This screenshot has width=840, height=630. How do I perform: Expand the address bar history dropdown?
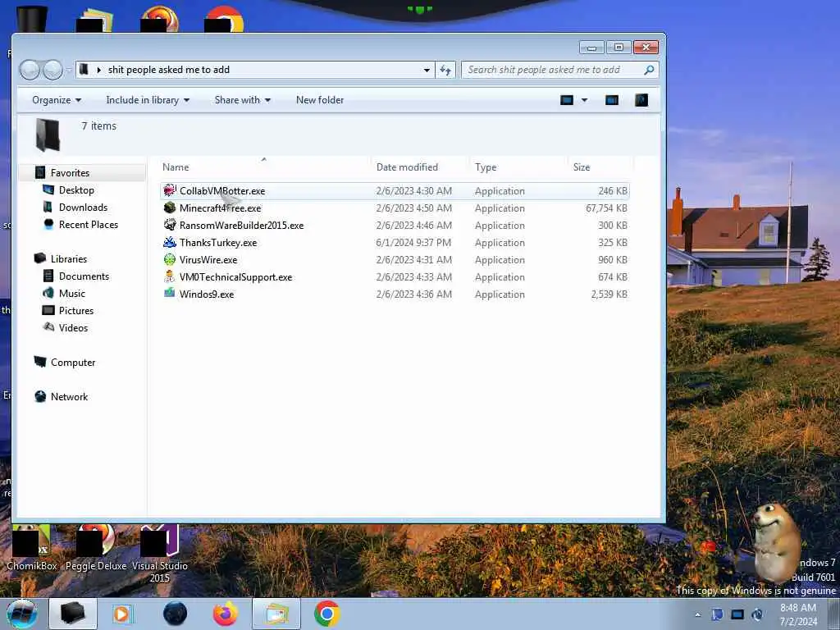point(427,70)
